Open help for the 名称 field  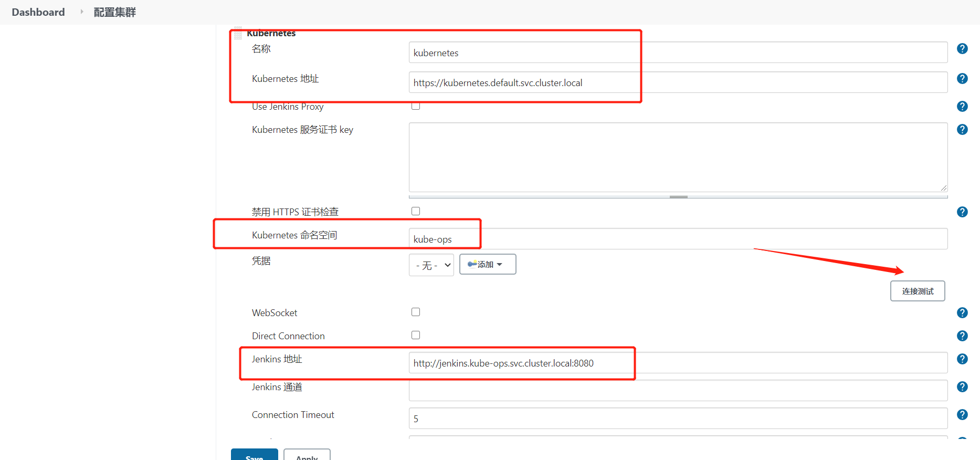click(x=962, y=49)
